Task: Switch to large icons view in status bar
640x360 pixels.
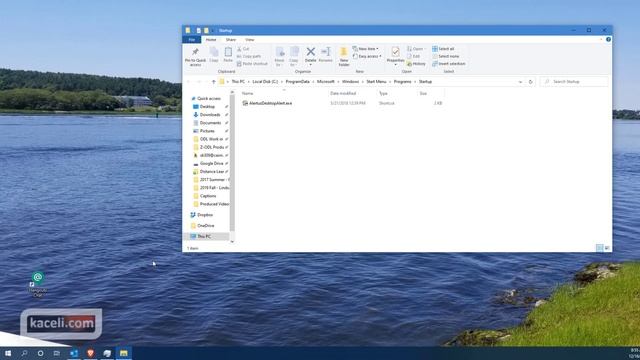Action: (x=607, y=248)
